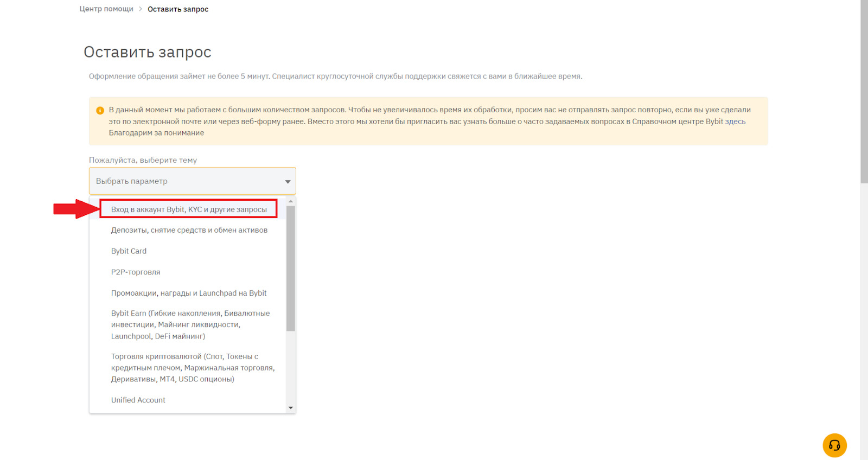This screenshot has width=868, height=460.
Task: Select 'Вход в аккаунт Bybit, KYC и другие запросы'
Action: point(189,209)
